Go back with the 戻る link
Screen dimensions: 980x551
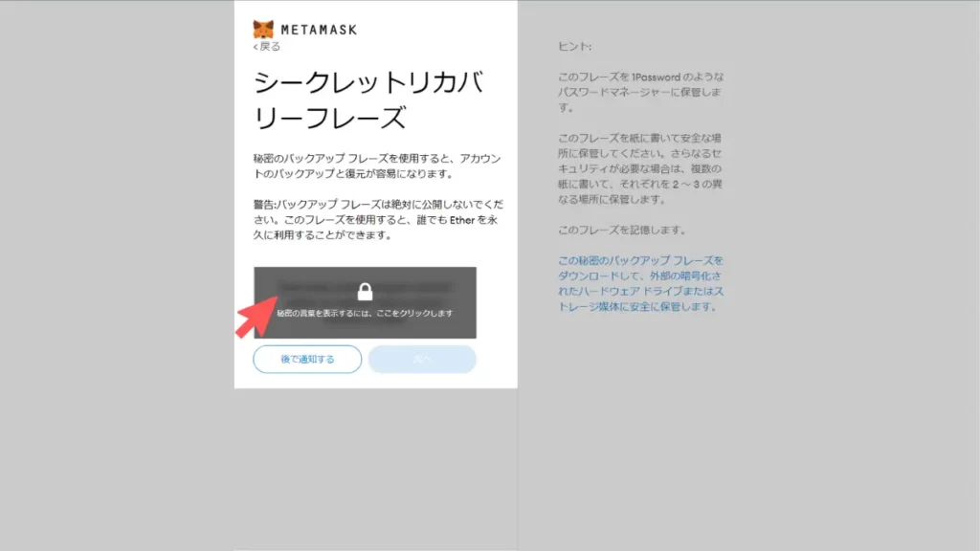coord(267,46)
